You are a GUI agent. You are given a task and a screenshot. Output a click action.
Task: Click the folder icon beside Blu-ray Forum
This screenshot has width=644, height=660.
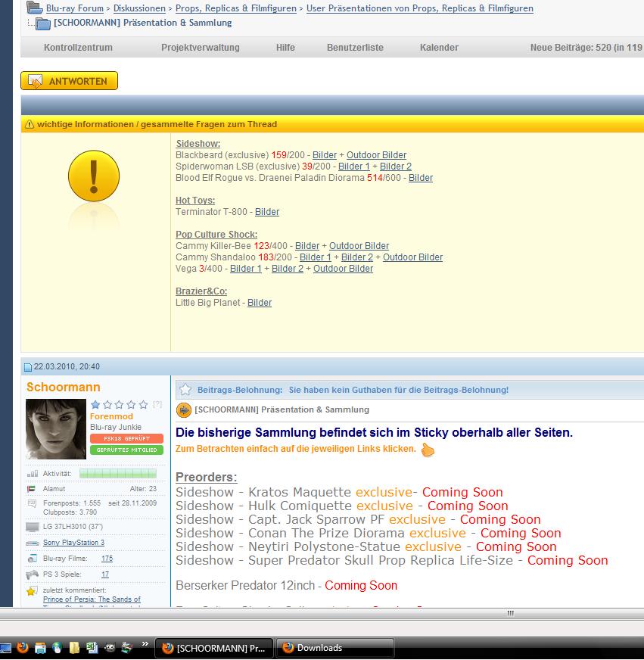pos(35,8)
